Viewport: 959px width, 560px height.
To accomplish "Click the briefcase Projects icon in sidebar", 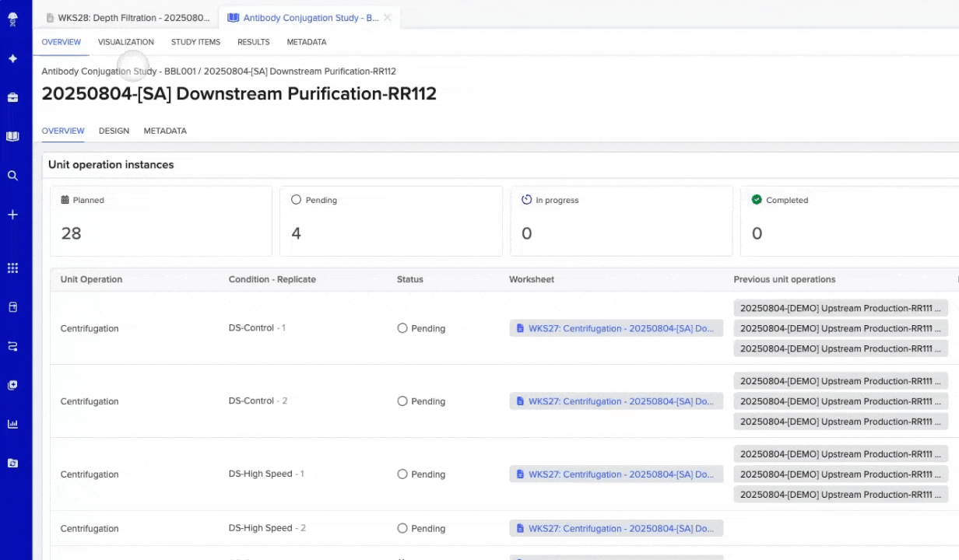I will [12, 98].
